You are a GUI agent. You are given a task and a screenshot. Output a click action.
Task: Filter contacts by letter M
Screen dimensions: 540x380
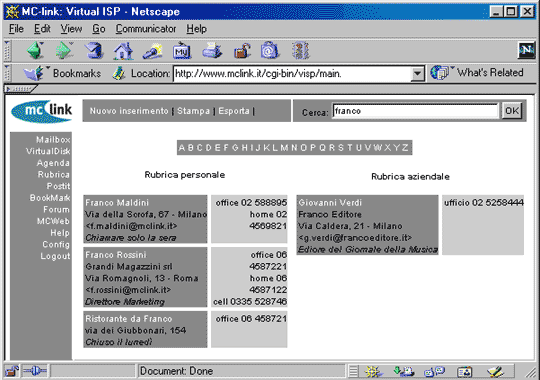(x=284, y=148)
